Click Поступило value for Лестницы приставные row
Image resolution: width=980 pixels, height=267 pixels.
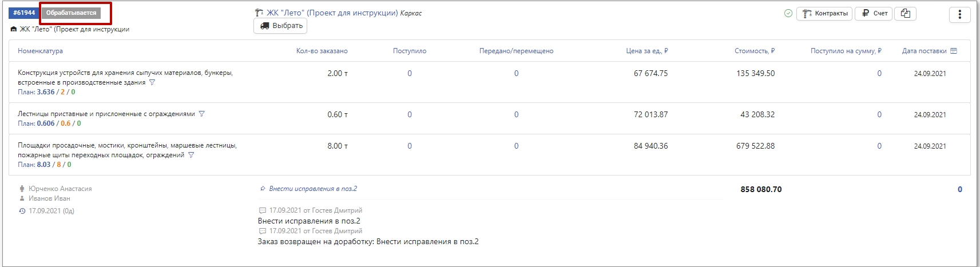pyautogui.click(x=410, y=114)
